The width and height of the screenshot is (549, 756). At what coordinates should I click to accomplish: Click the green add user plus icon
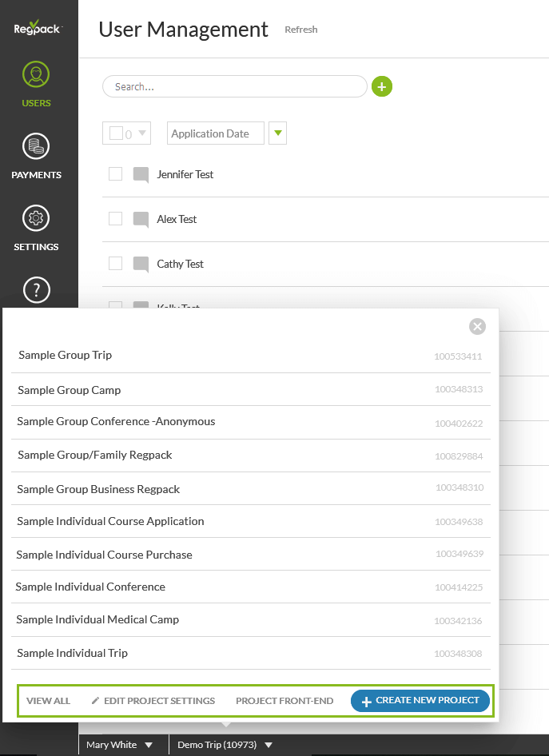pyautogui.click(x=382, y=86)
